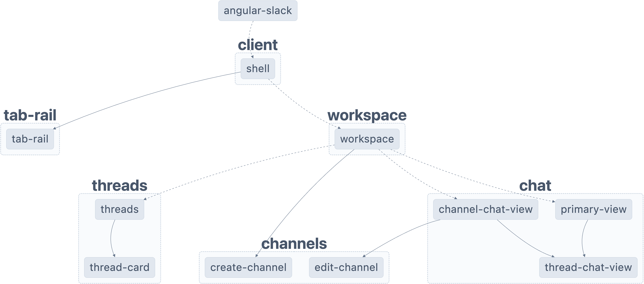Click the workspace node box
644x284 pixels.
click(x=367, y=139)
